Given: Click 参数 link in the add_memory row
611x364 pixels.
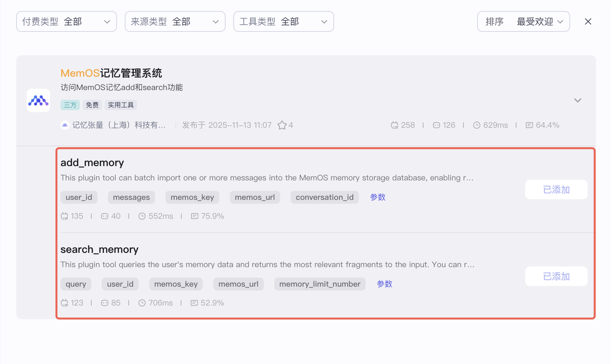Looking at the screenshot, I should click(378, 197).
